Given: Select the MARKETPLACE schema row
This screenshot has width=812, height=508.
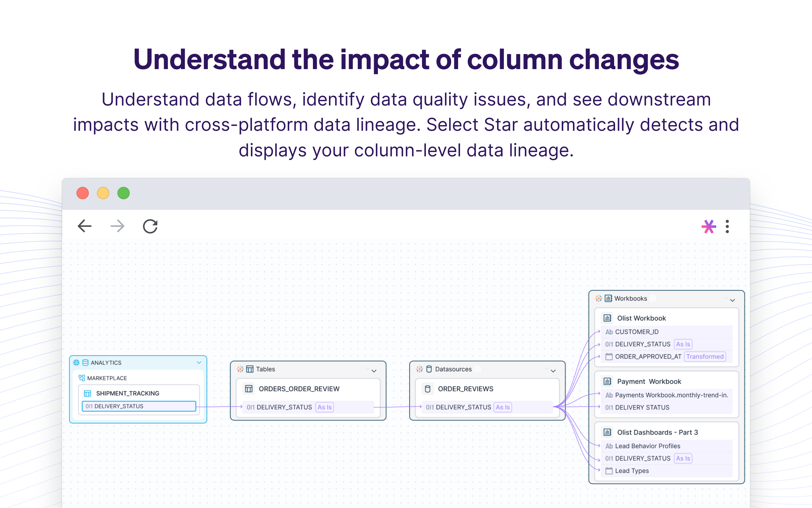Looking at the screenshot, I should (x=107, y=378).
